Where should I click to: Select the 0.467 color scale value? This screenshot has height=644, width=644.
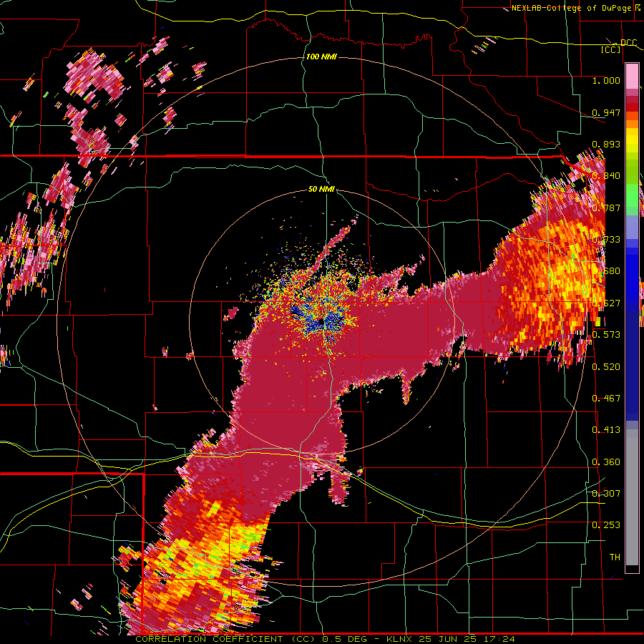pos(606,398)
